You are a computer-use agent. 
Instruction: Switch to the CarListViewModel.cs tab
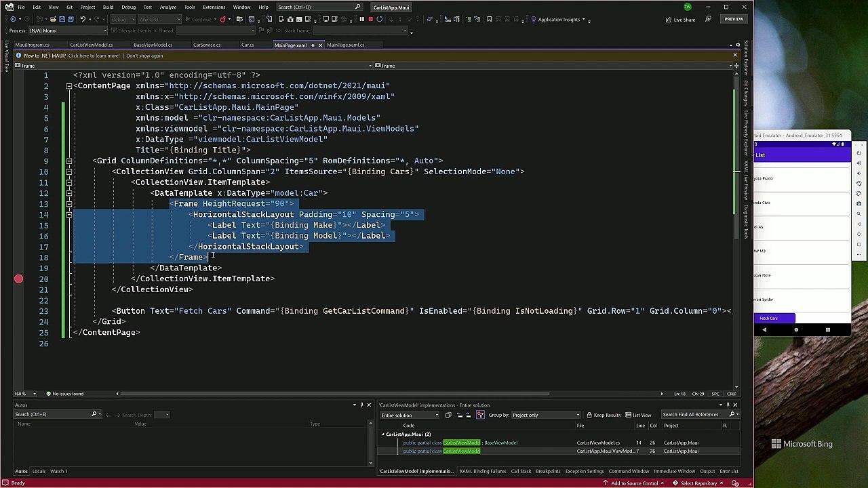(x=92, y=45)
